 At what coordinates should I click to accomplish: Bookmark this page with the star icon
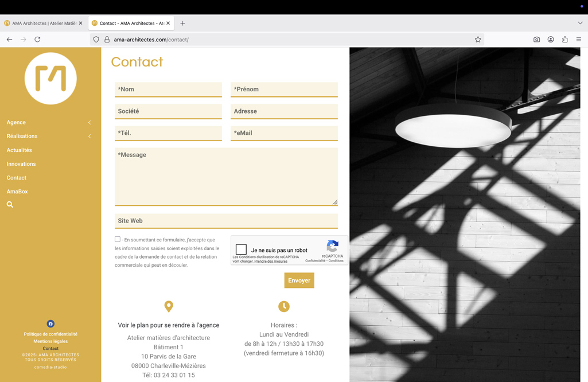[478, 40]
